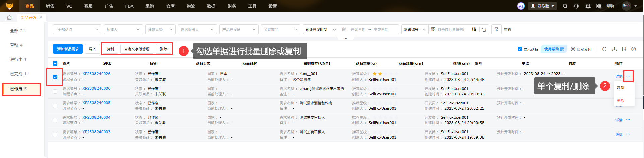The width and height of the screenshot is (644, 158).
Task: Click the filter funnel icon beside 重置
Action: (496, 30)
